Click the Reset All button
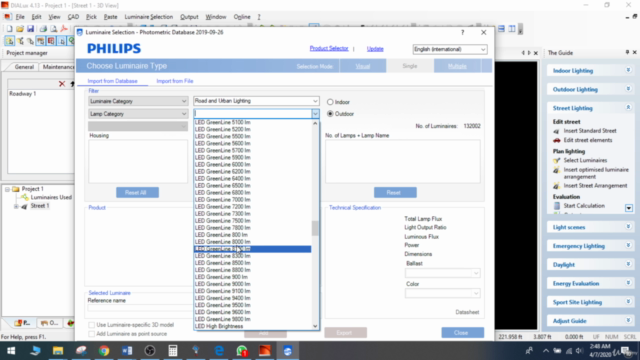This screenshot has height=360, width=640. coord(137,193)
